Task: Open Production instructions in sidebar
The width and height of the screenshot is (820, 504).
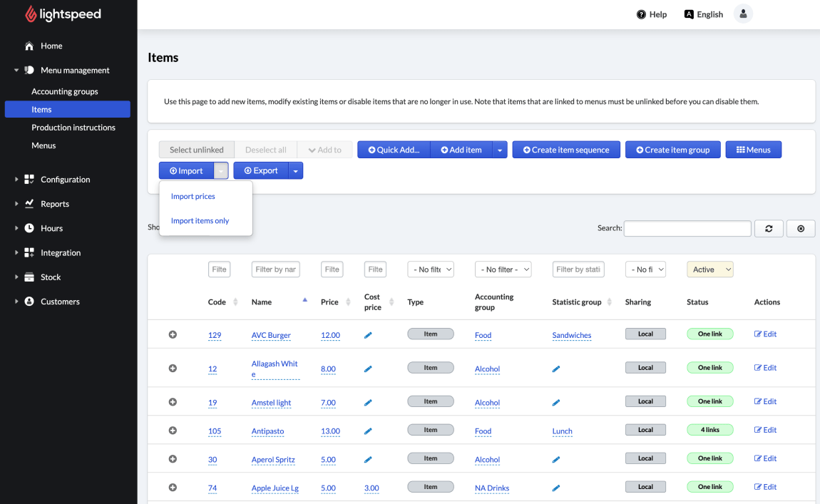Action: 73,128
